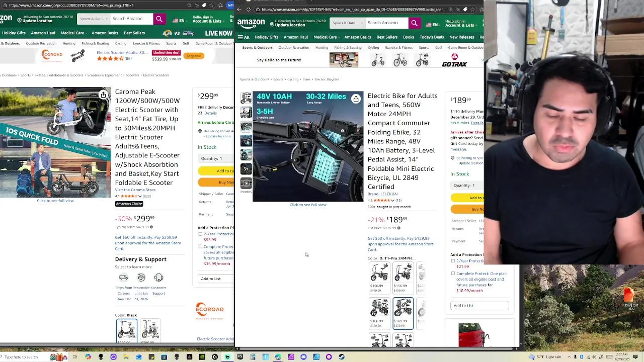
Task: Click the volume icon in system tray
Action: click(x=594, y=357)
